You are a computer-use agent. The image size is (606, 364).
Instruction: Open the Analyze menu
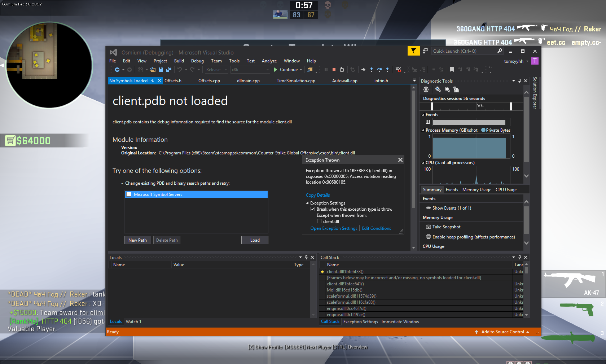coord(269,61)
